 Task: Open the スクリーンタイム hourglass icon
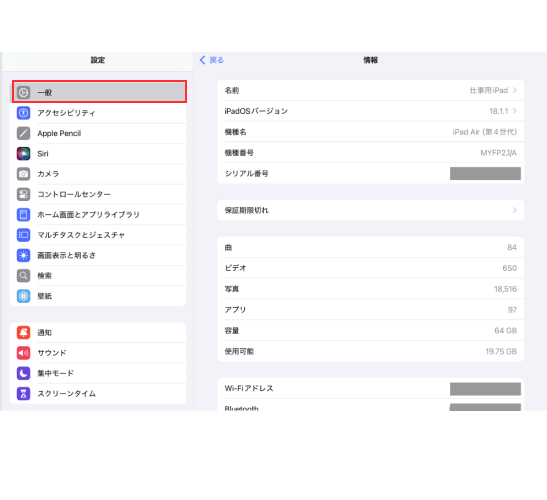(23, 394)
